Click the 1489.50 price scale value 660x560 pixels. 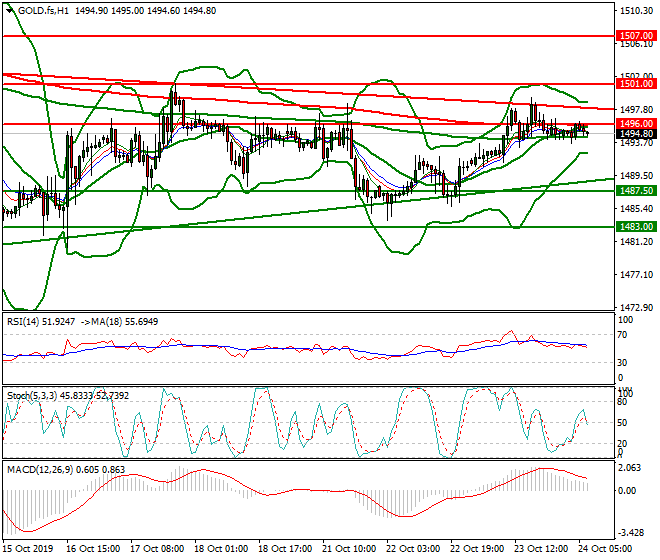pyautogui.click(x=636, y=176)
